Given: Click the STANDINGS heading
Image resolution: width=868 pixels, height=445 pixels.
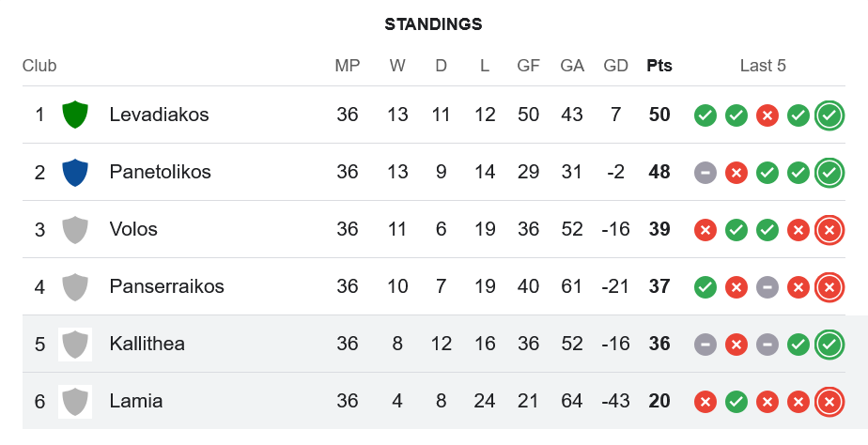Looking at the screenshot, I should point(433,24).
